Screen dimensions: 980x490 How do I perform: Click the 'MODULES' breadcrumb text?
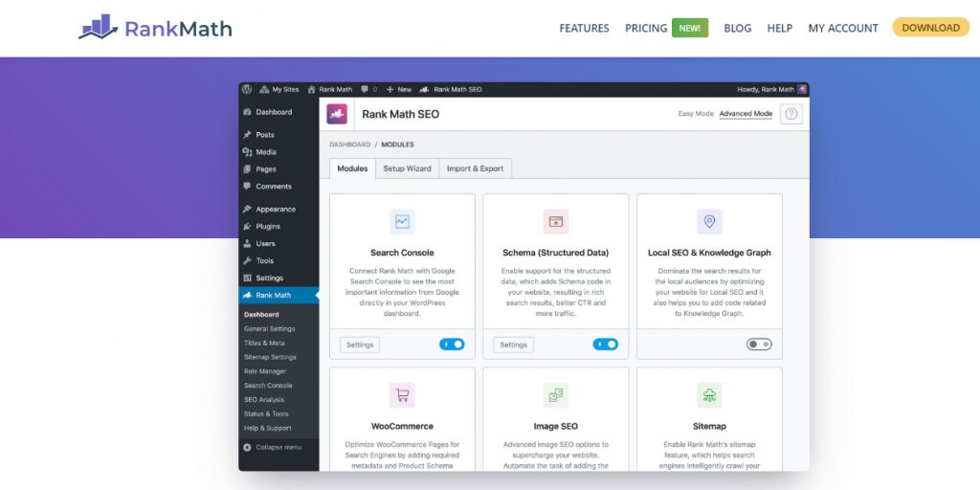397,145
